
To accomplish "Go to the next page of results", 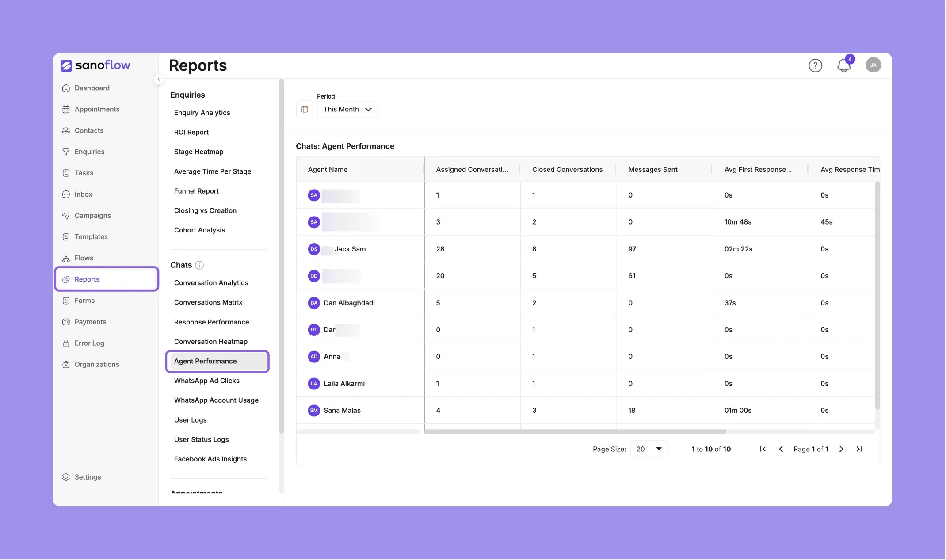I will pyautogui.click(x=841, y=449).
